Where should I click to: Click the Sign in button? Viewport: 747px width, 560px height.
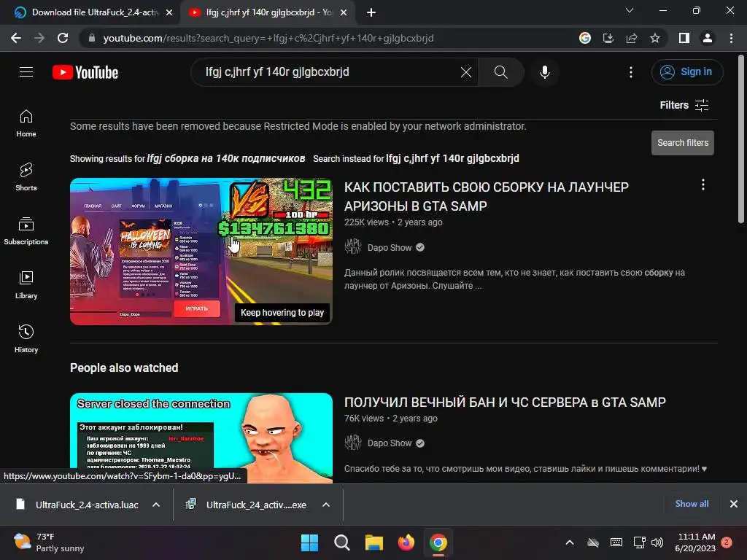click(x=687, y=72)
